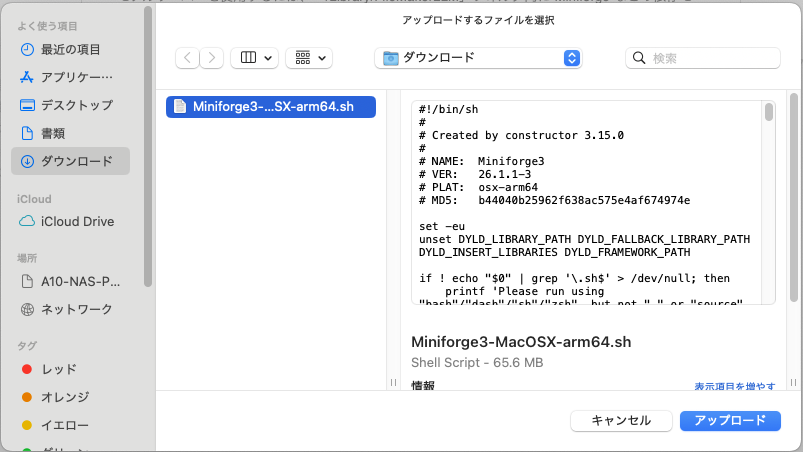Click the Miniforge3-MacOSX-arm64.sh title in preview
The image size is (803, 452).
(521, 342)
